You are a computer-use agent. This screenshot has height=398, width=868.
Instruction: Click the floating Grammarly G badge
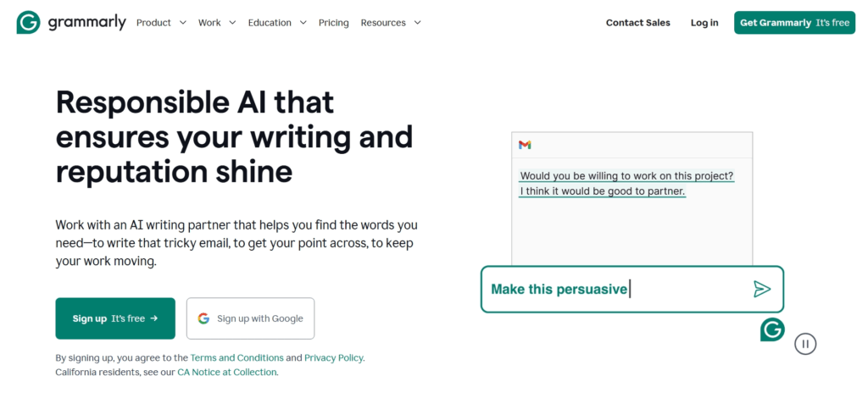[x=772, y=329]
